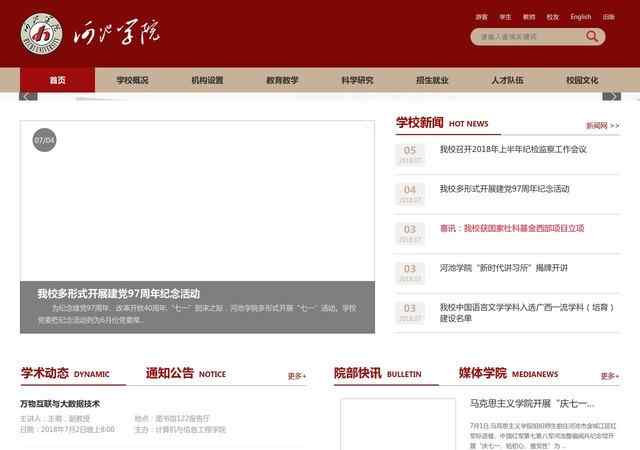The height and width of the screenshot is (450, 640).
Task: Open the 科学研究 menu item
Action: (x=357, y=80)
